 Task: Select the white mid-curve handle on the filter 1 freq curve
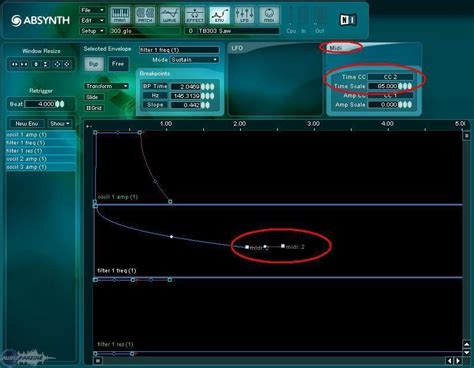(171, 237)
